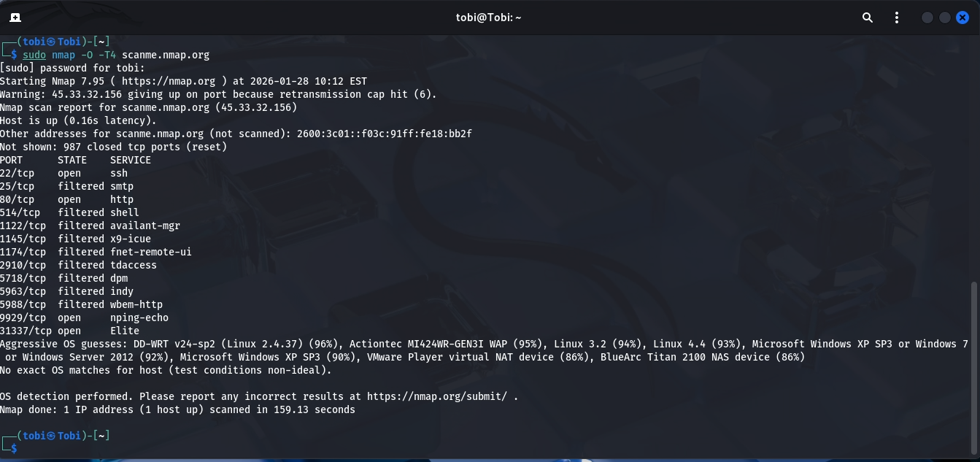Open a new terminal tab
Image resolution: width=980 pixels, height=462 pixels.
click(x=15, y=18)
